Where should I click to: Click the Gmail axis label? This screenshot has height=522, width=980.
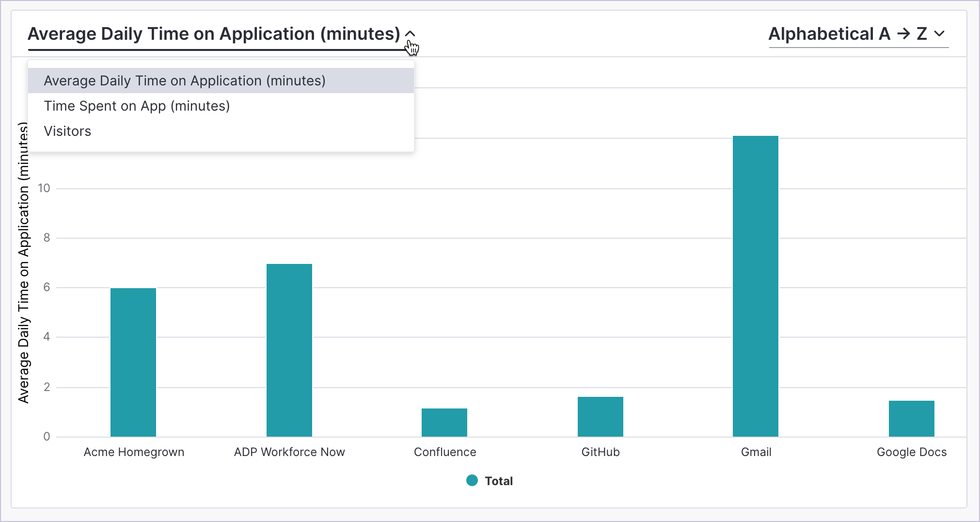click(756, 452)
